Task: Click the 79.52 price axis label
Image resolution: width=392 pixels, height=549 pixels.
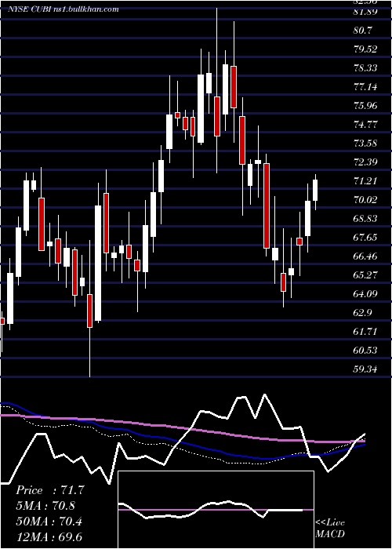Action: (365, 49)
